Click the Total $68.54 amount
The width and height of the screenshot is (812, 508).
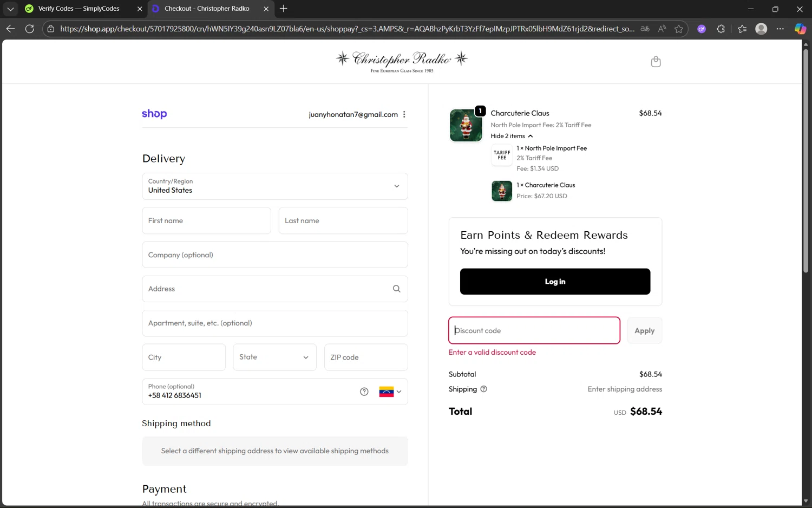(646, 411)
